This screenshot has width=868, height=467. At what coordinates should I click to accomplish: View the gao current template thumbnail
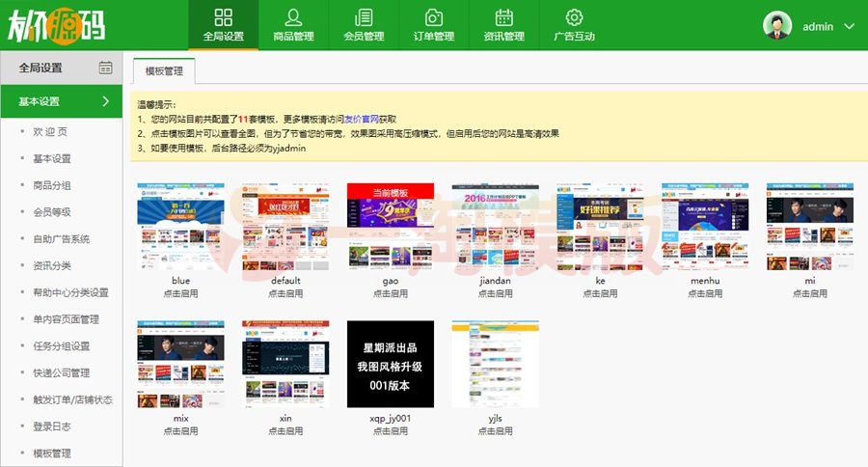[391, 227]
